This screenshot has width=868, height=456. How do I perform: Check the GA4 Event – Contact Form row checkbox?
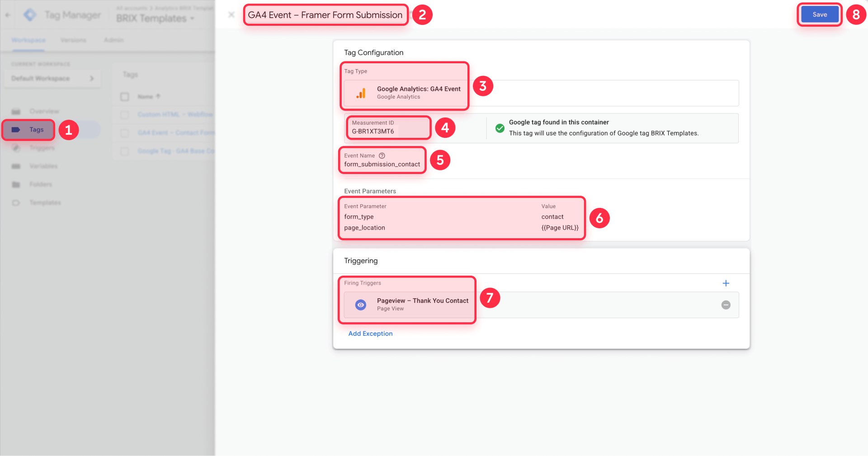point(125,133)
